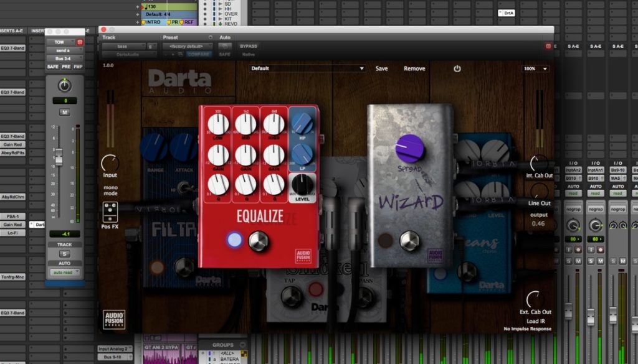Screen dimensions: 638x364
Task: Toggle the track solo S in send window
Action: coord(64,254)
